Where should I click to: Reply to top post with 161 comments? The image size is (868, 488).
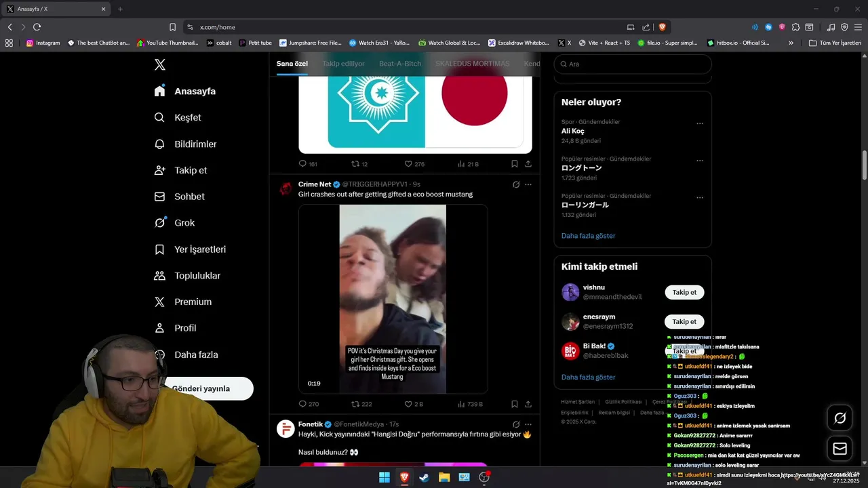pyautogui.click(x=308, y=164)
